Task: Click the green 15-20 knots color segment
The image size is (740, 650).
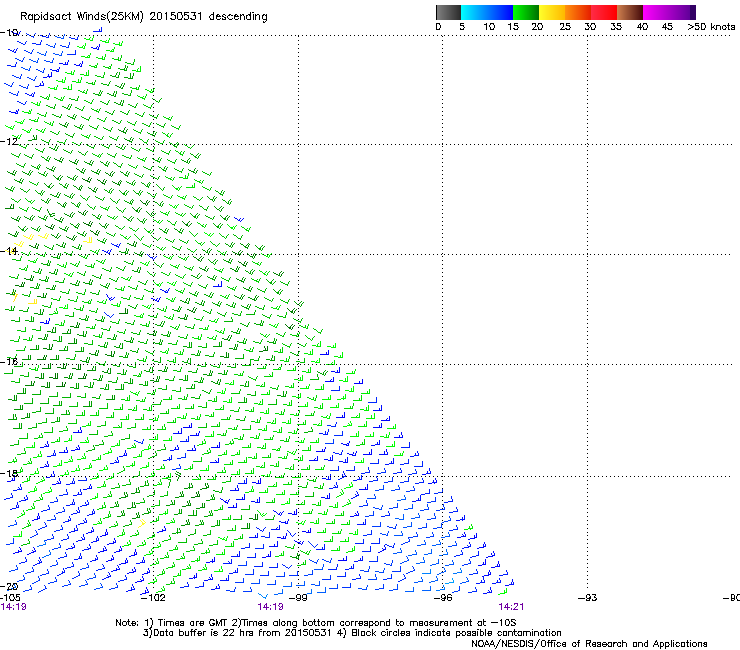Action: click(526, 12)
